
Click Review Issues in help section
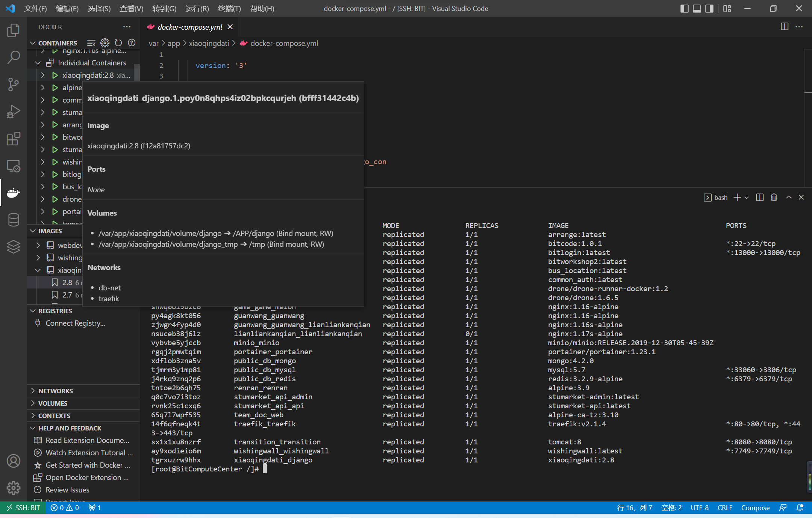(x=67, y=490)
